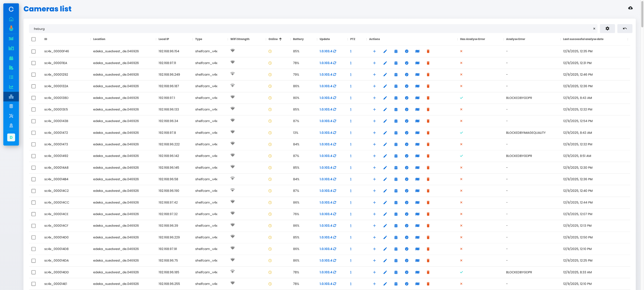
Task: Click the cloud download icon in the top right
Action: (630, 8)
